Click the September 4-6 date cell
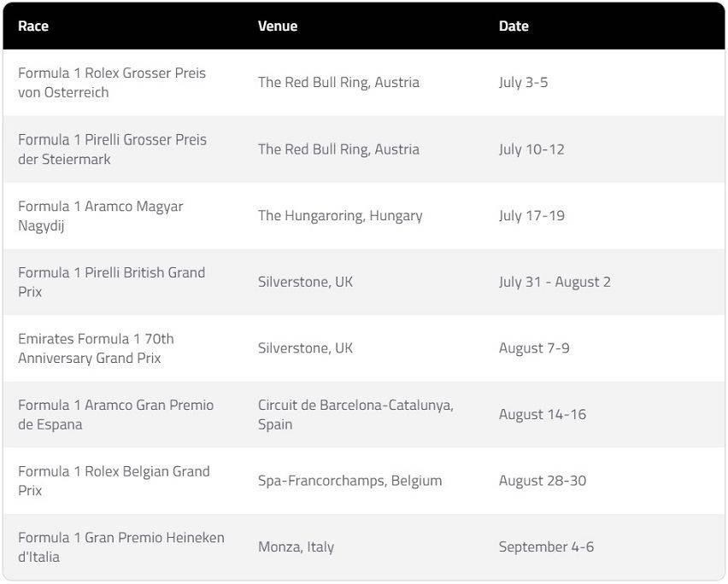 click(x=547, y=547)
